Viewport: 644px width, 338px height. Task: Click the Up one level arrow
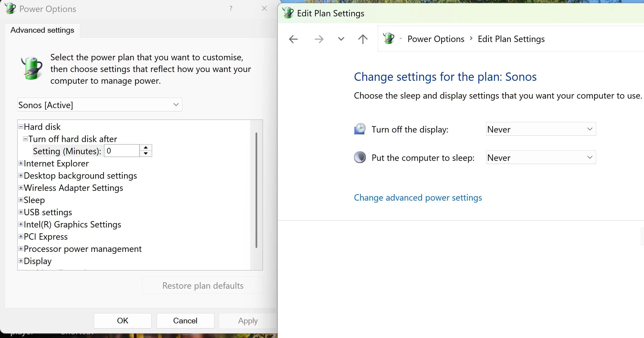[x=363, y=39]
